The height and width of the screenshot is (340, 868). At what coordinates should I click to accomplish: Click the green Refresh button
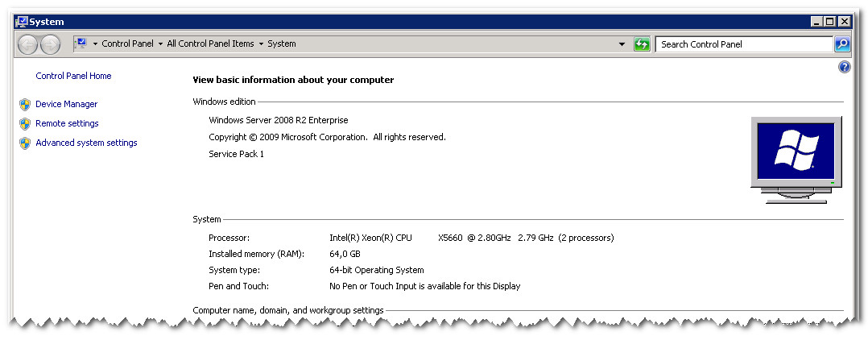642,44
